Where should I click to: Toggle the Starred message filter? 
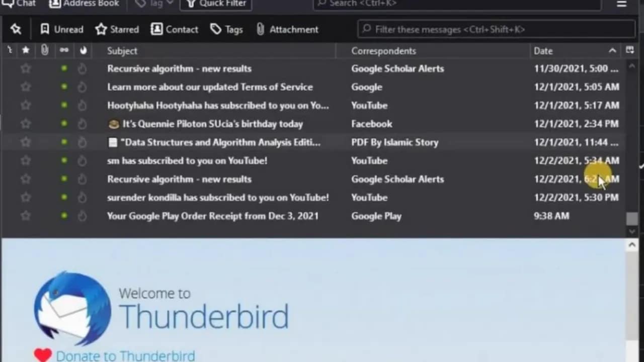pos(117,29)
